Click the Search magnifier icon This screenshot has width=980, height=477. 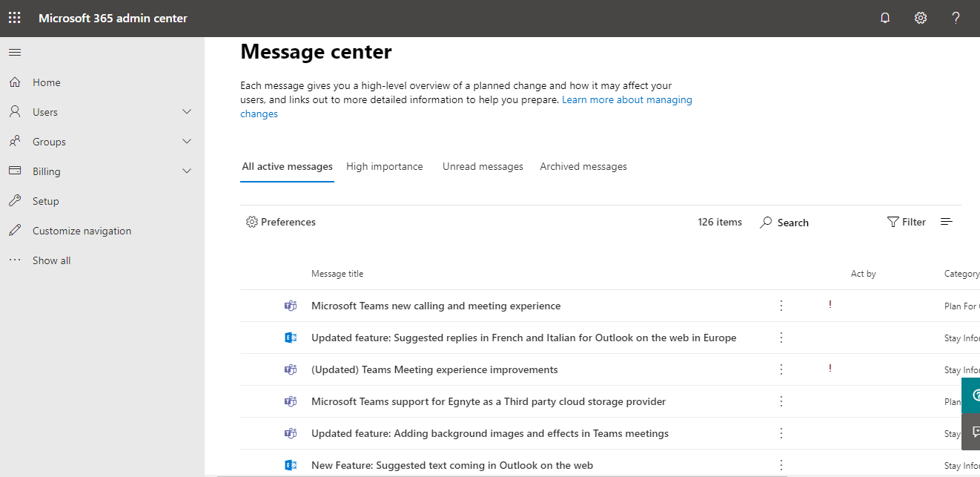click(x=767, y=223)
